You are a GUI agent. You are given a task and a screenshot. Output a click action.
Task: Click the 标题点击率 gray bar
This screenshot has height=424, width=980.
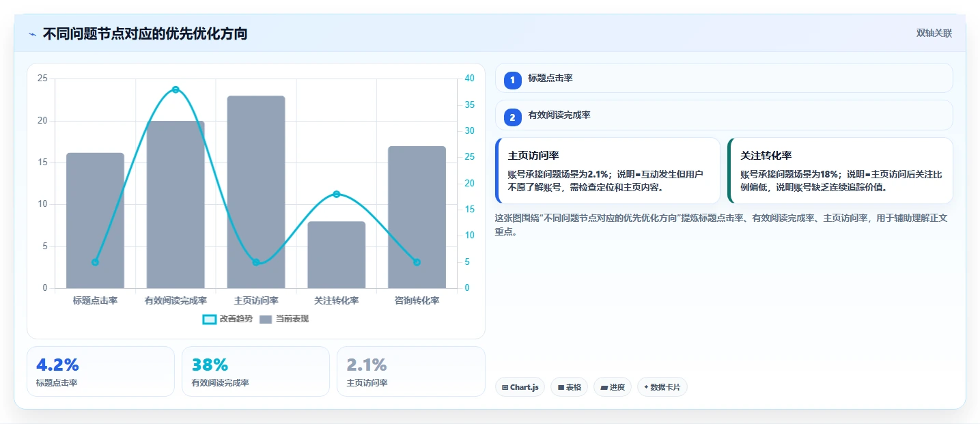tap(95, 221)
